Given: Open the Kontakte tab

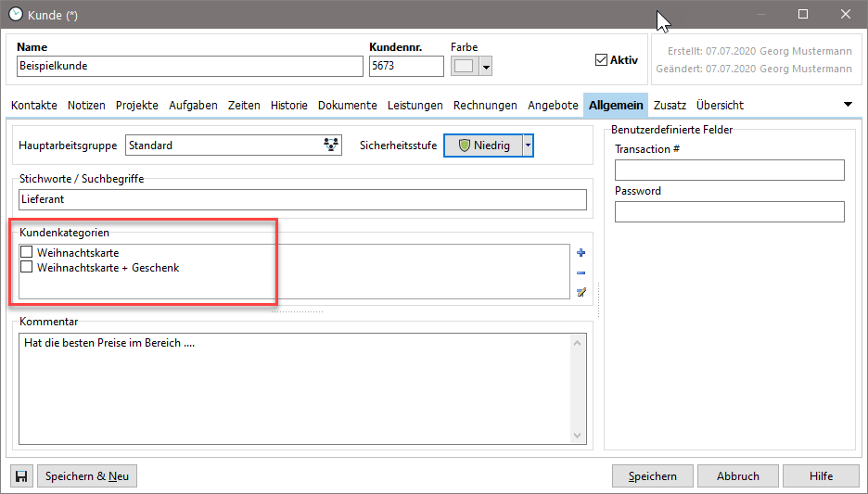Looking at the screenshot, I should point(34,106).
